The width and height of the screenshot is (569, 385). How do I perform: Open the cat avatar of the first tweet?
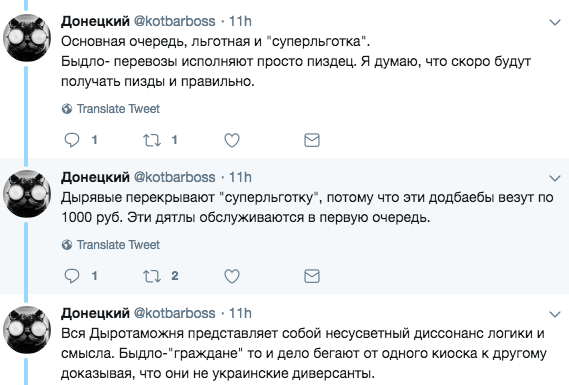click(x=26, y=37)
